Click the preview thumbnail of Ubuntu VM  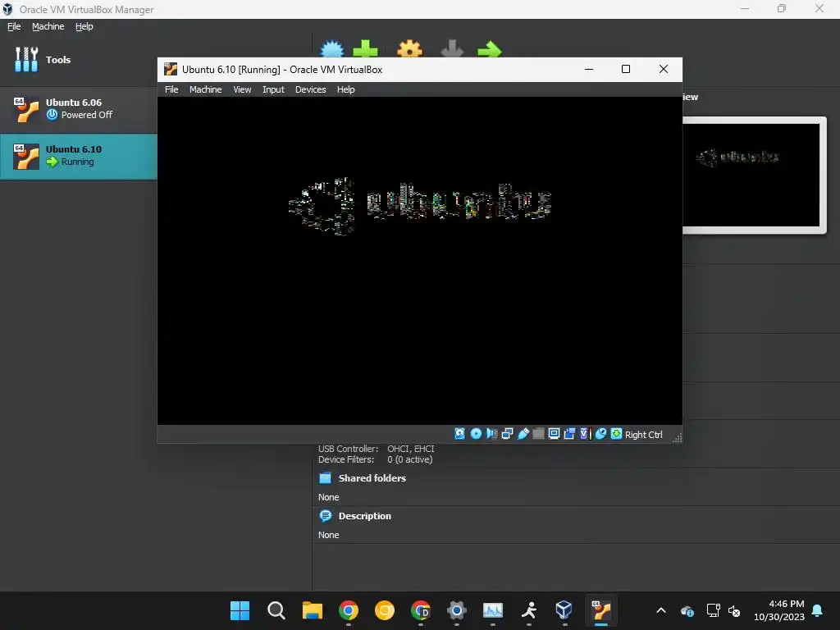click(x=751, y=175)
